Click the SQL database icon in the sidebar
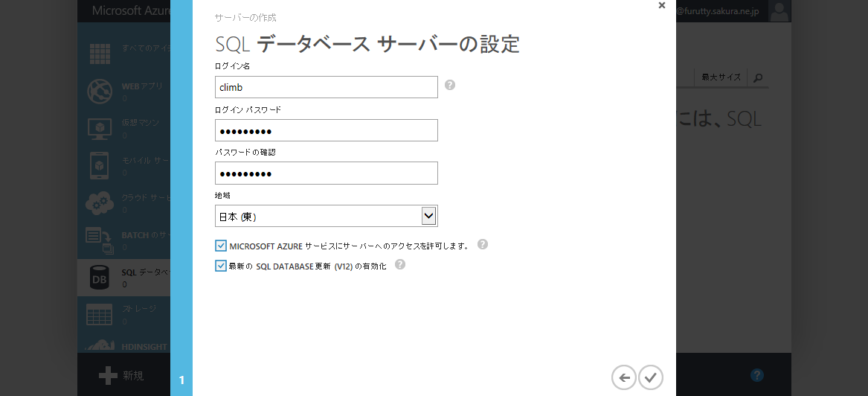868x396 pixels. (x=100, y=277)
